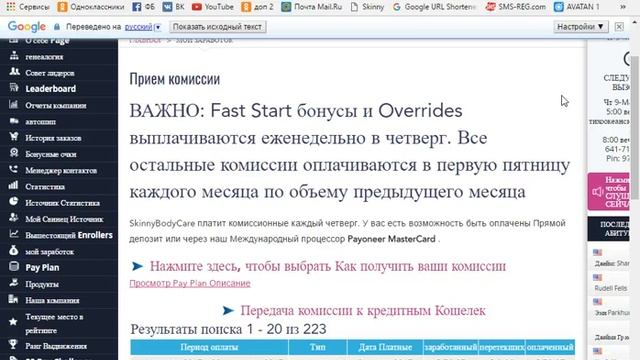Click the Pay Plan sidebar icon
640x360 pixels.
(14, 267)
